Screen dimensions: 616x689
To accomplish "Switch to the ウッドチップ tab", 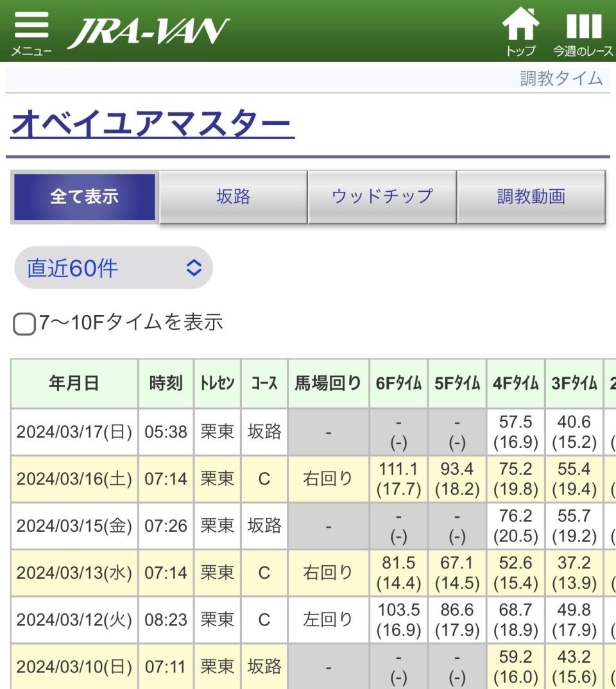I will click(x=382, y=197).
